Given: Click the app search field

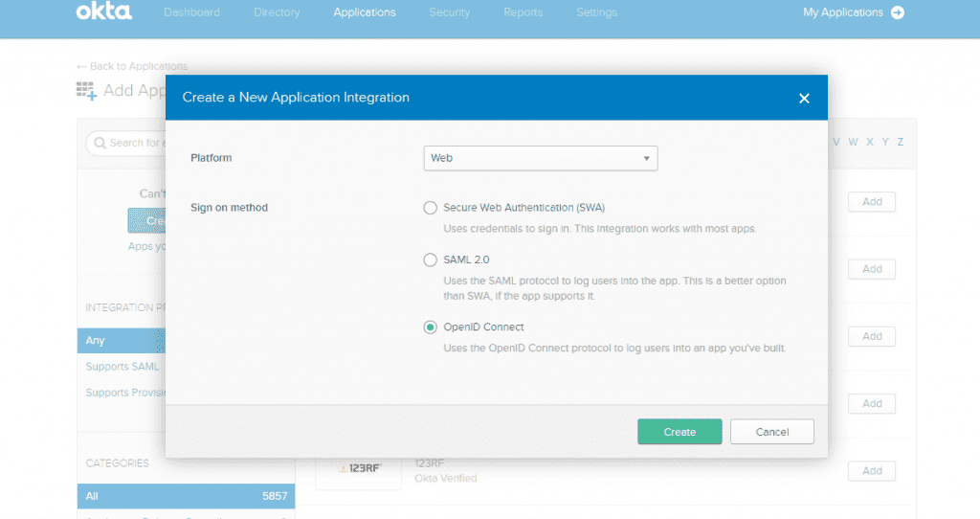Looking at the screenshot, I should click(126, 144).
